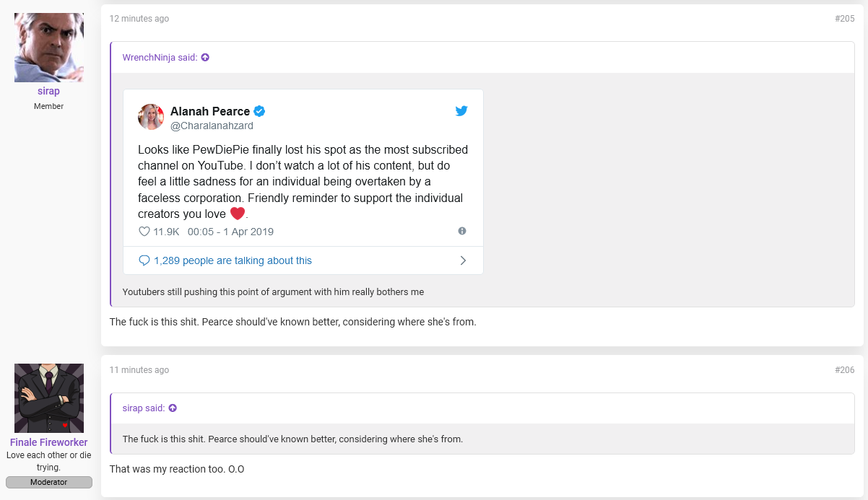Open post number #206 permalink

844,370
